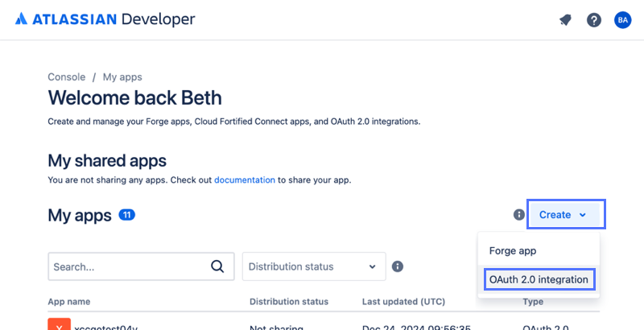Click the search magnifier icon
The width and height of the screenshot is (644, 330).
click(217, 266)
